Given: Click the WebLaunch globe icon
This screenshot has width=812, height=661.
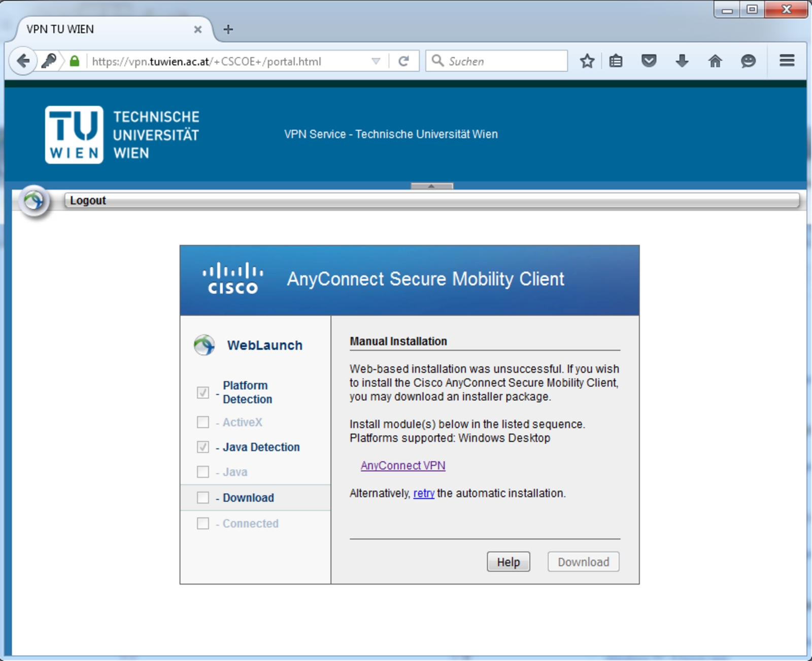Looking at the screenshot, I should (205, 345).
